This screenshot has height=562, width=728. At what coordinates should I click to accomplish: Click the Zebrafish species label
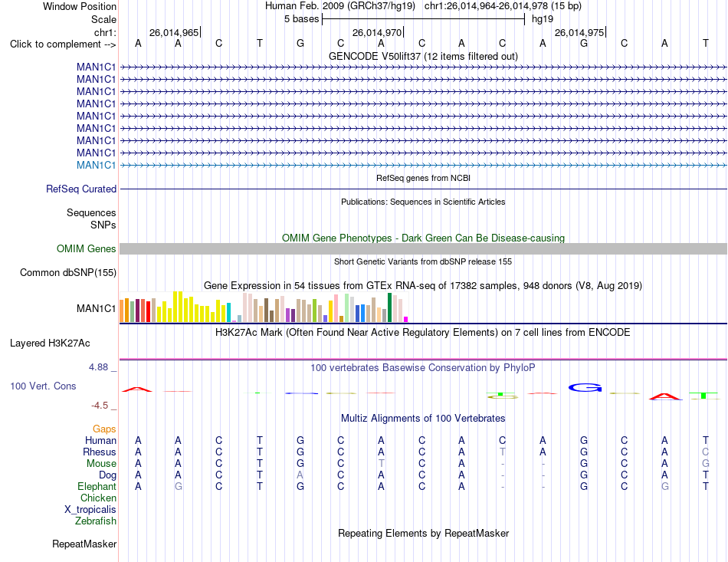click(x=96, y=521)
